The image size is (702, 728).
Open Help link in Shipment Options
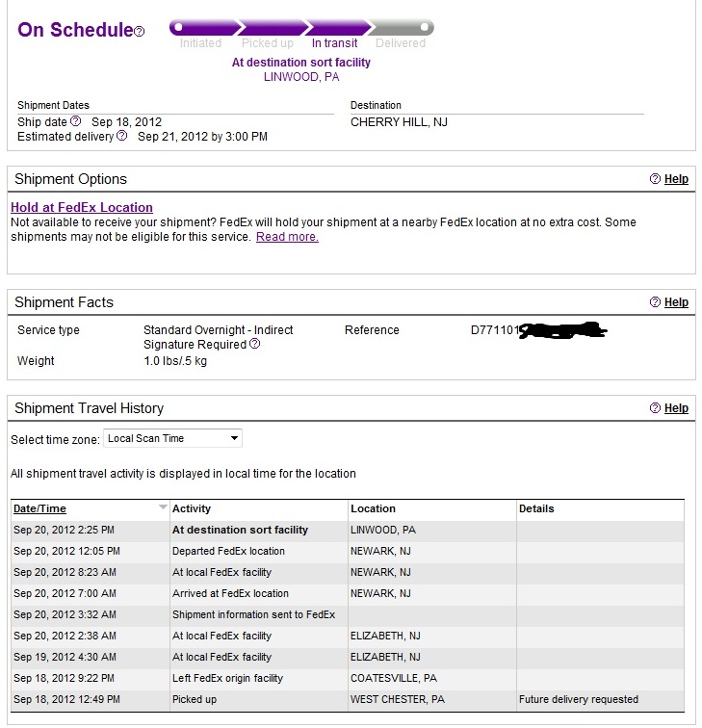pos(676,179)
